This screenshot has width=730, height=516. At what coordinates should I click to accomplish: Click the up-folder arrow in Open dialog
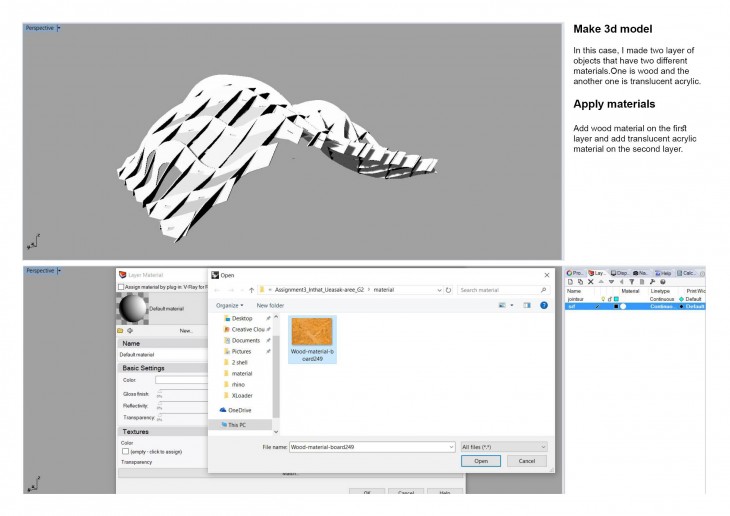(x=250, y=290)
